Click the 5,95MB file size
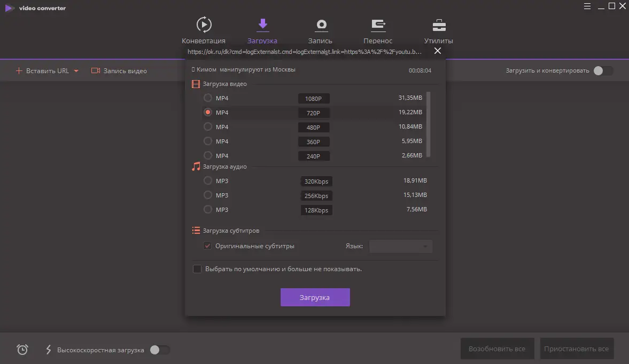 pos(412,141)
